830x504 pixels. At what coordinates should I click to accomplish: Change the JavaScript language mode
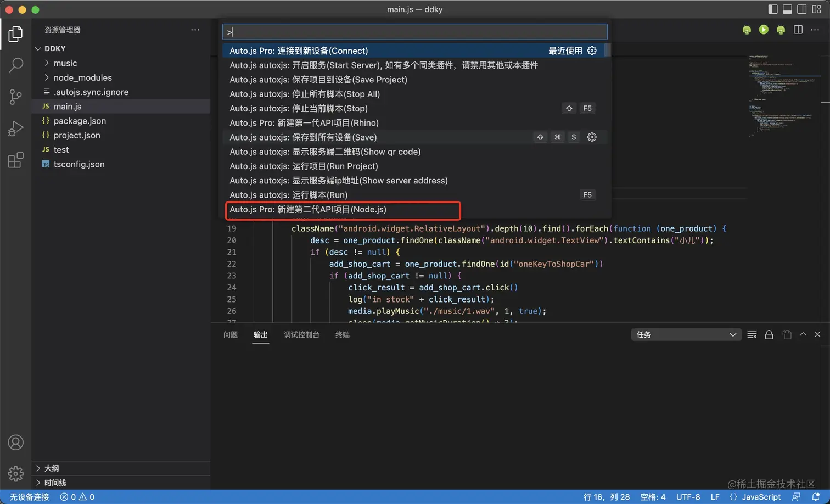[761, 497]
